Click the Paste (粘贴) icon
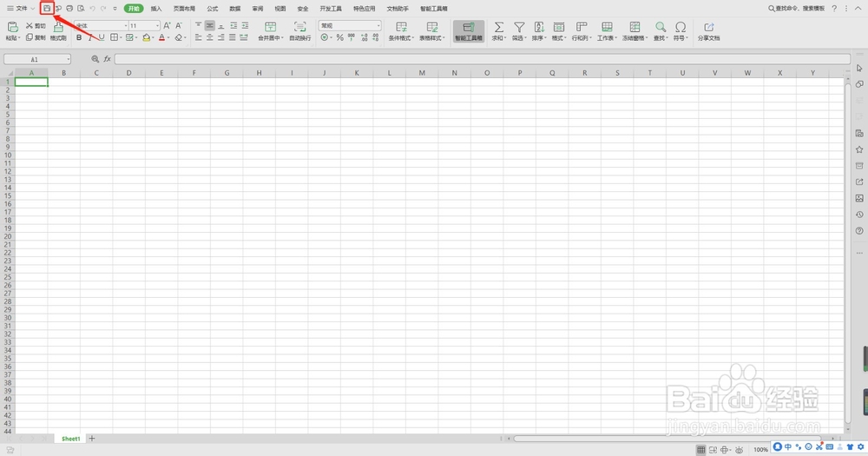This screenshot has height=456, width=868. [x=12, y=27]
